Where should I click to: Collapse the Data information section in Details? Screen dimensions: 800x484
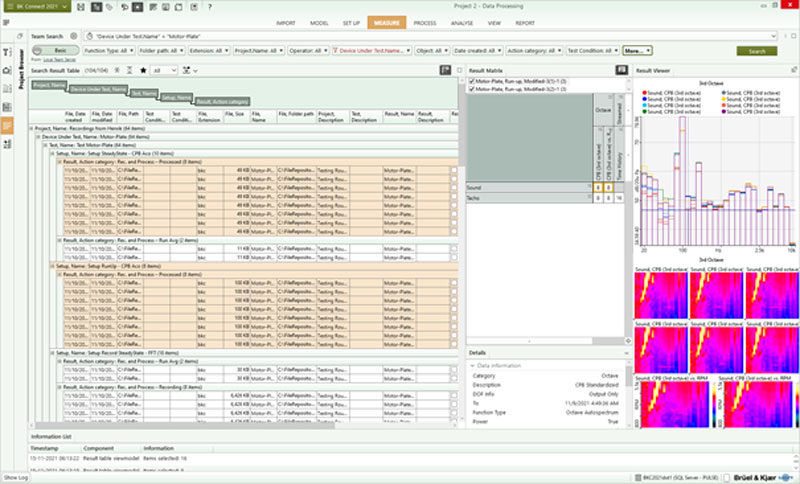(x=472, y=366)
